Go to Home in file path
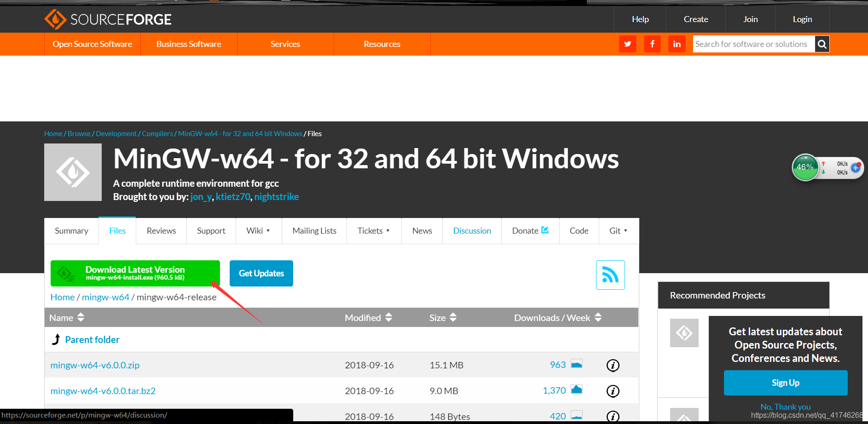This screenshot has width=868, height=424. click(63, 297)
